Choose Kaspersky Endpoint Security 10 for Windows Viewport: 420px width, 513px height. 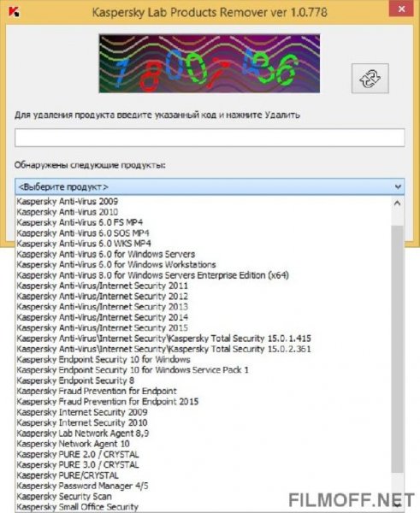[204, 360]
